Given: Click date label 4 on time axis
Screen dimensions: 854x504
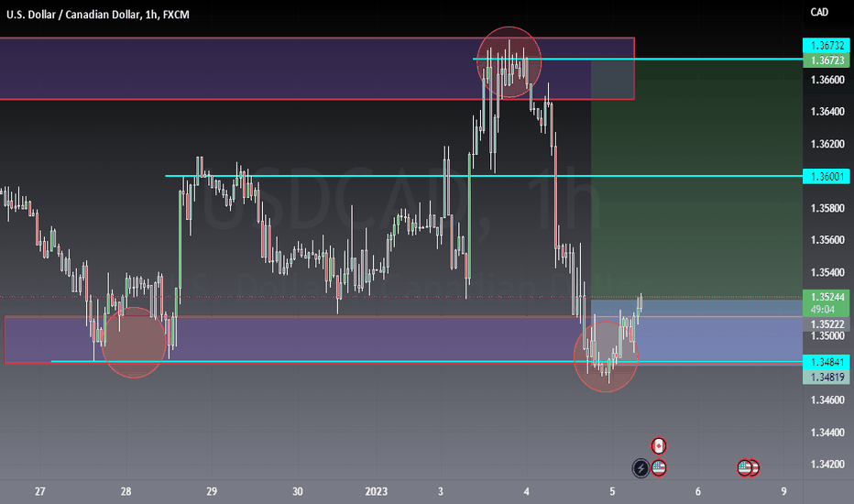Looking at the screenshot, I should pyautogui.click(x=526, y=491).
